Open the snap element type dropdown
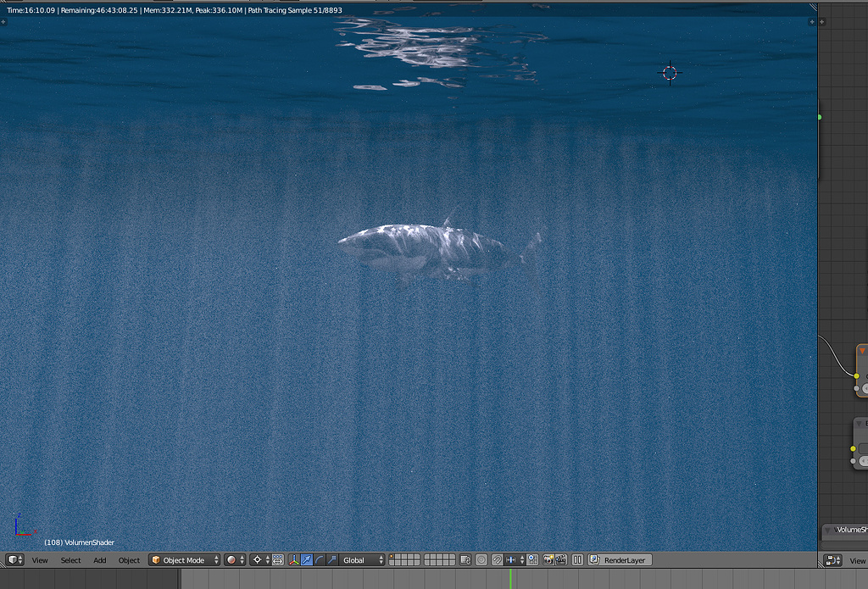The width and height of the screenshot is (868, 589). coord(515,559)
